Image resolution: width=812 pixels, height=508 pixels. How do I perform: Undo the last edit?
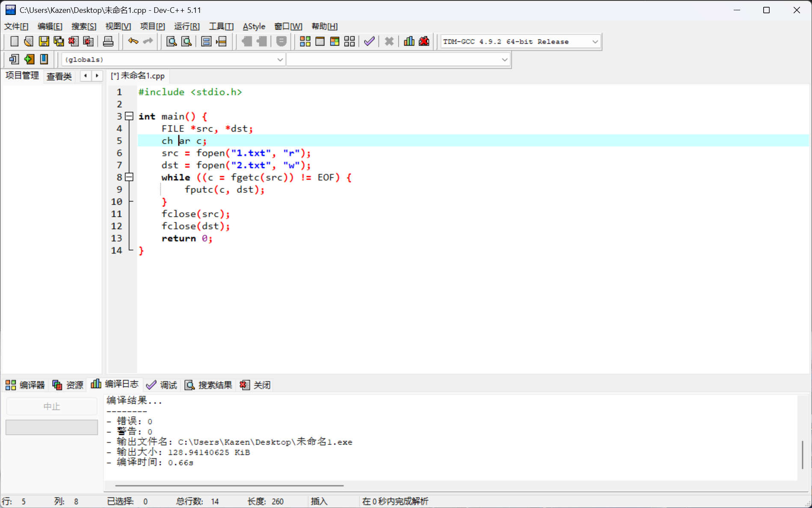point(133,41)
